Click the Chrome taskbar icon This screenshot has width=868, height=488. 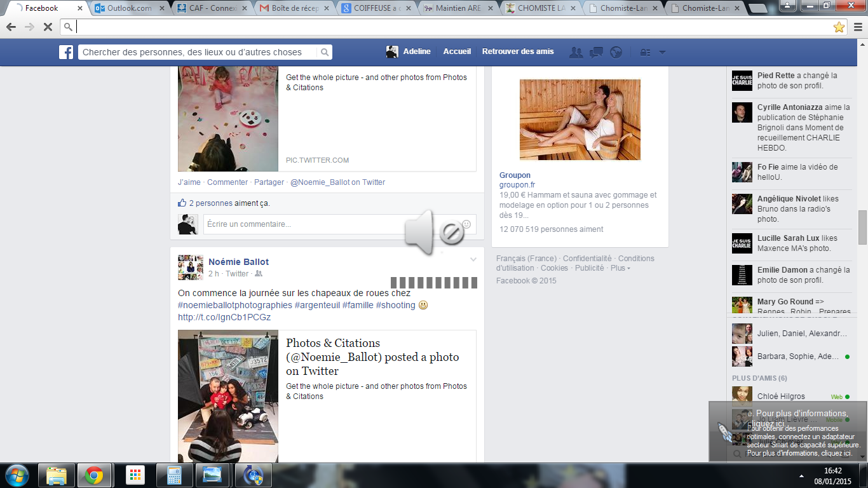[x=94, y=475]
